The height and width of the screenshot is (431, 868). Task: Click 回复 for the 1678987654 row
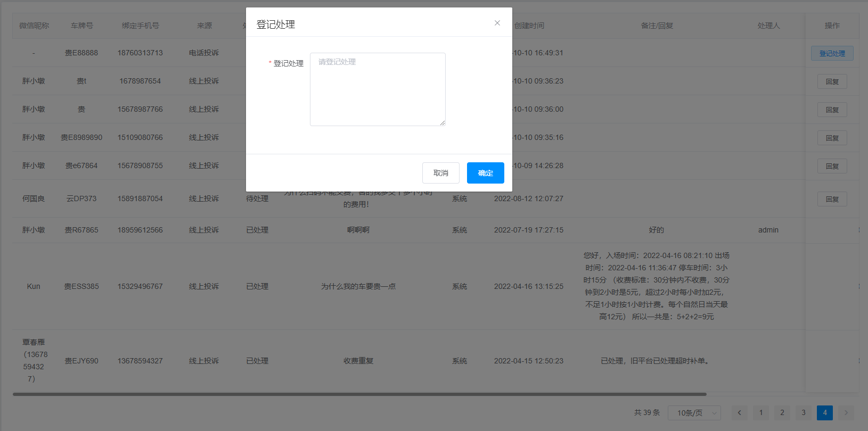(x=832, y=81)
